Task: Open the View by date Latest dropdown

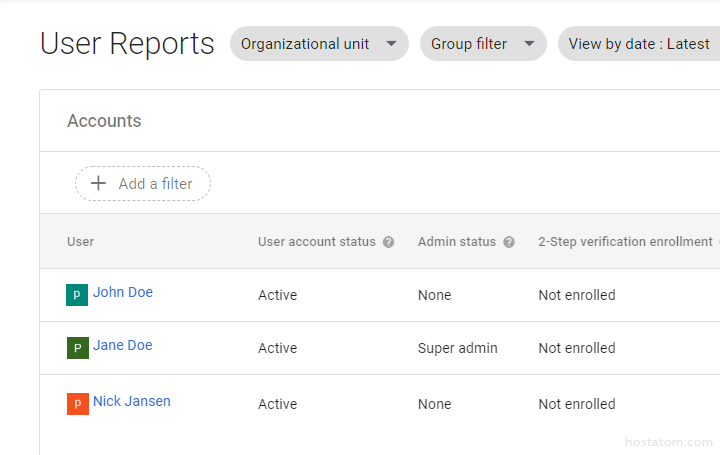Action: click(x=638, y=44)
